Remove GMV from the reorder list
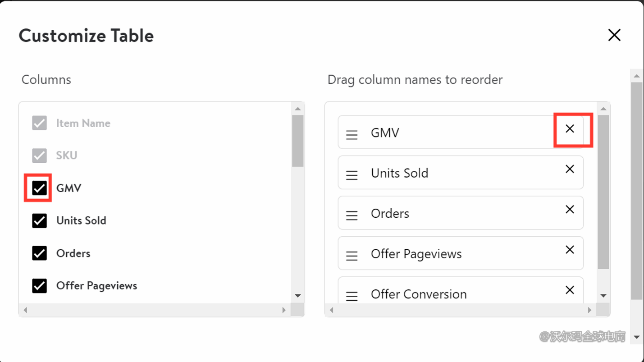The image size is (644, 362). [570, 129]
